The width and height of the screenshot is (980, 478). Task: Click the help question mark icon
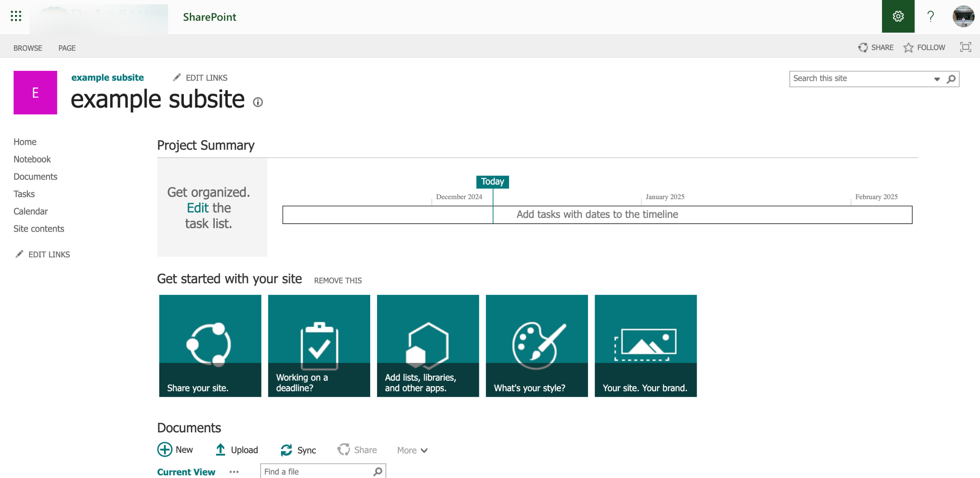pyautogui.click(x=931, y=16)
